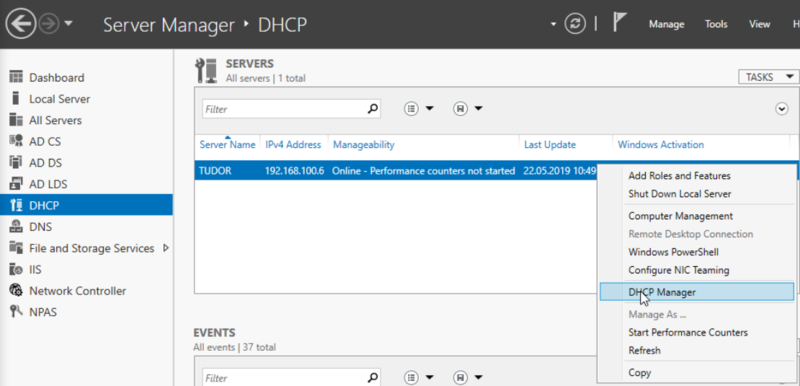Open the notifications flag
Screen dimensions: 800x386
[x=619, y=22]
